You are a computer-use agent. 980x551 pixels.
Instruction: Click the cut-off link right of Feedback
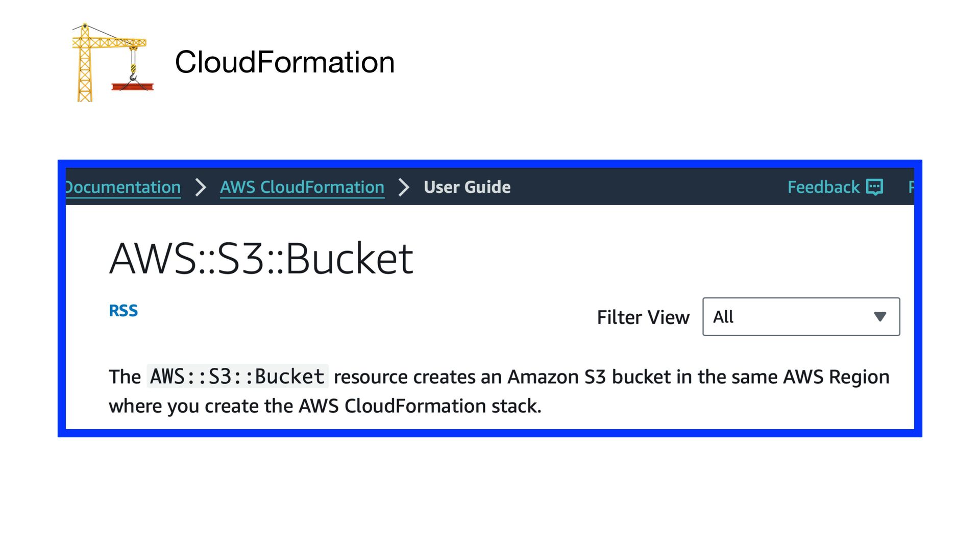(911, 187)
